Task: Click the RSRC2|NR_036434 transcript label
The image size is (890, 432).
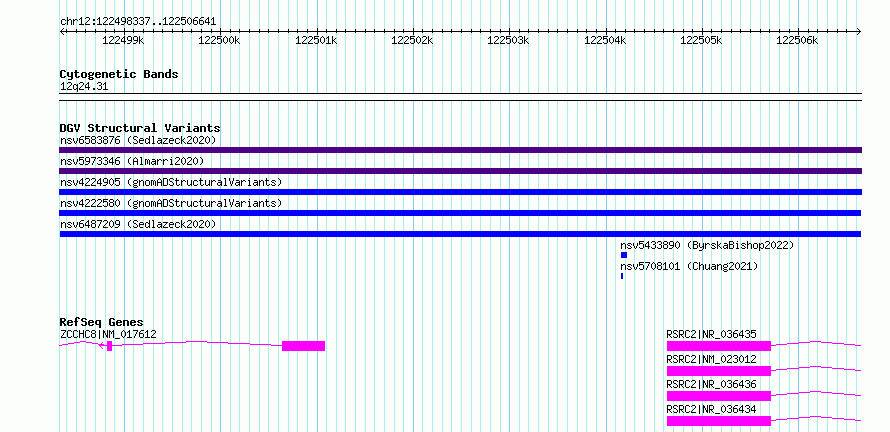Action: click(x=711, y=409)
